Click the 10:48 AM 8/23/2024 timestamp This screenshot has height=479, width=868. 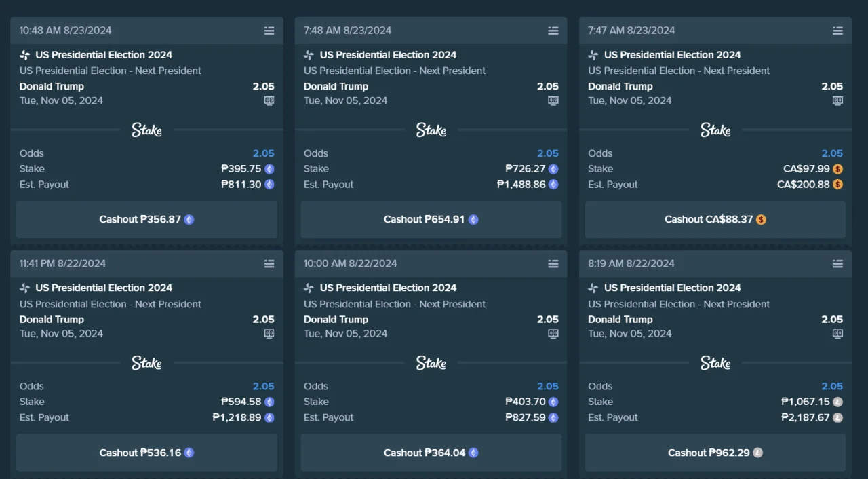pyautogui.click(x=66, y=31)
